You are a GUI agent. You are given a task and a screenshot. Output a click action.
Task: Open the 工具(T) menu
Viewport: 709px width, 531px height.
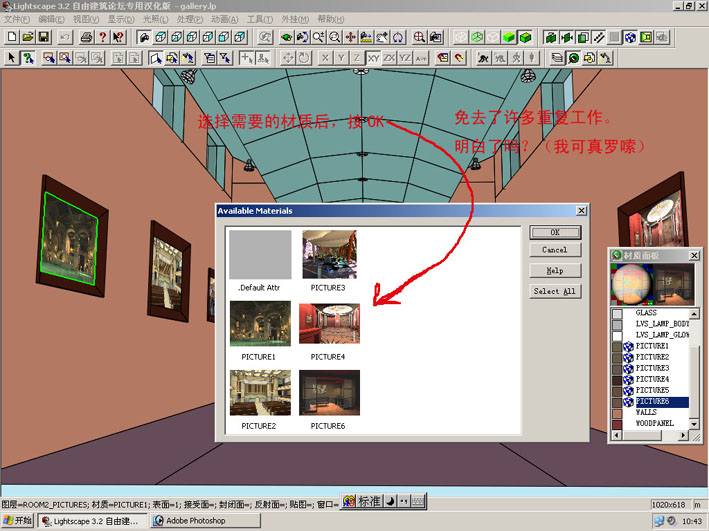coord(260,19)
